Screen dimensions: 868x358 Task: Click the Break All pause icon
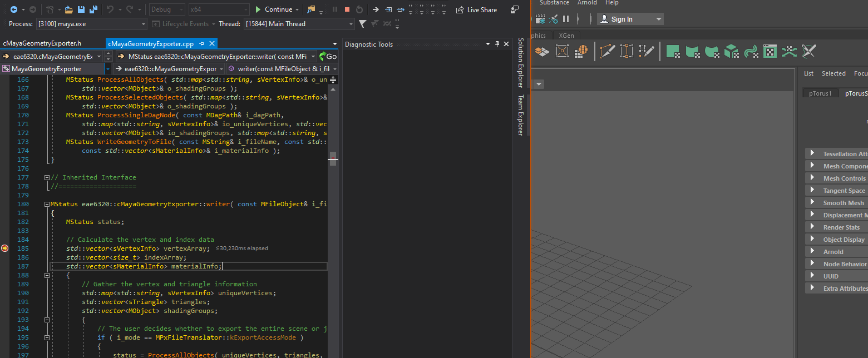334,9
